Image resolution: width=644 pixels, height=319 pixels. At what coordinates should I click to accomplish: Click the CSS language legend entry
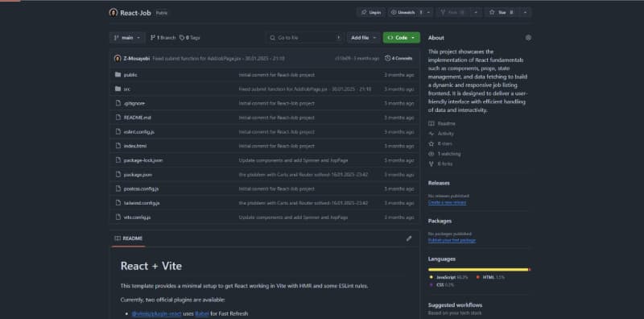click(441, 284)
